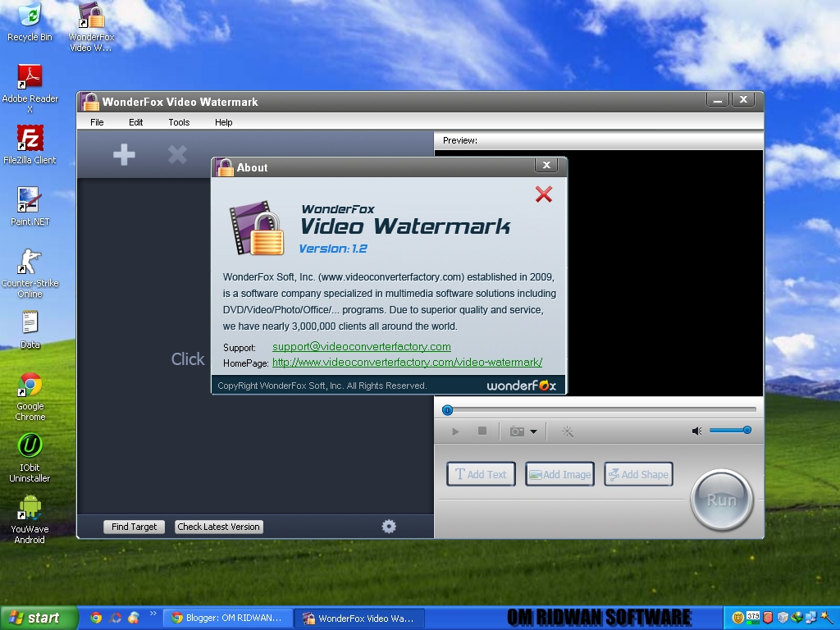Select the FileZilla Client desktop icon

click(30, 144)
